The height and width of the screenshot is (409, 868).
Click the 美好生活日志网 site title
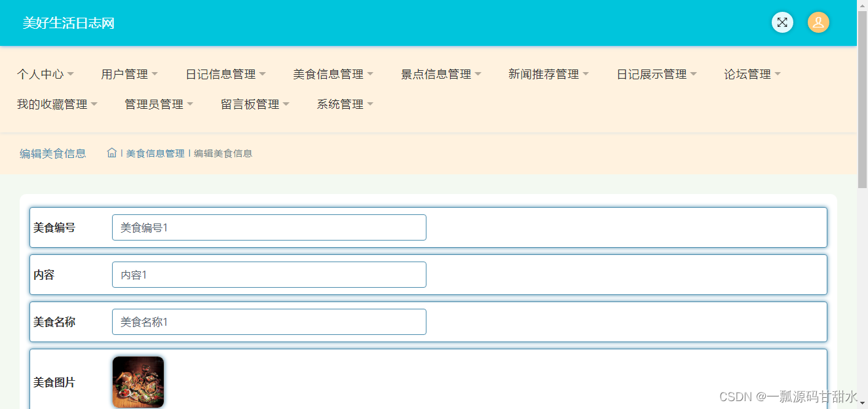point(68,22)
